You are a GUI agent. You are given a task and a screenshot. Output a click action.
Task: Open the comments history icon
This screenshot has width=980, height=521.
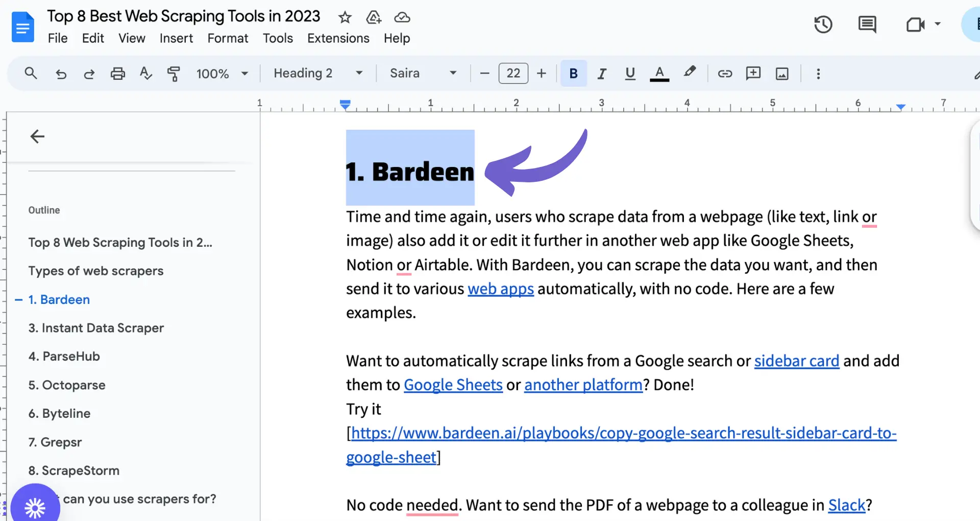pos(867,24)
